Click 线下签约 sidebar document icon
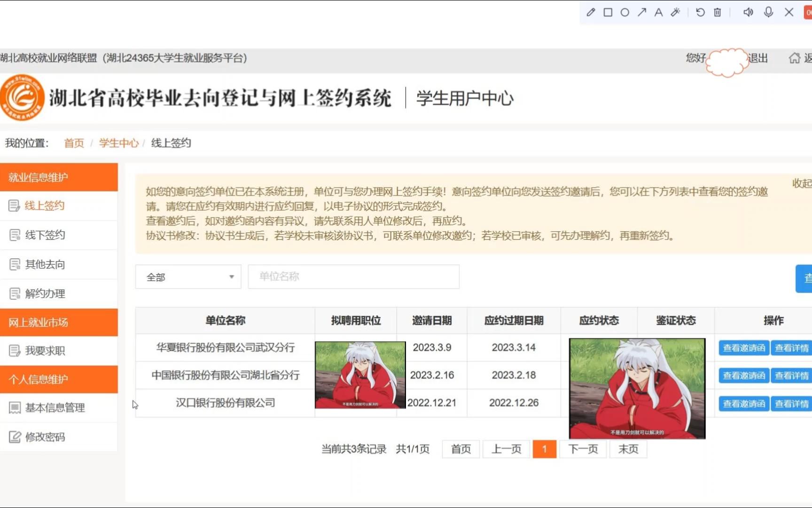Image resolution: width=812 pixels, height=508 pixels. 15,235
